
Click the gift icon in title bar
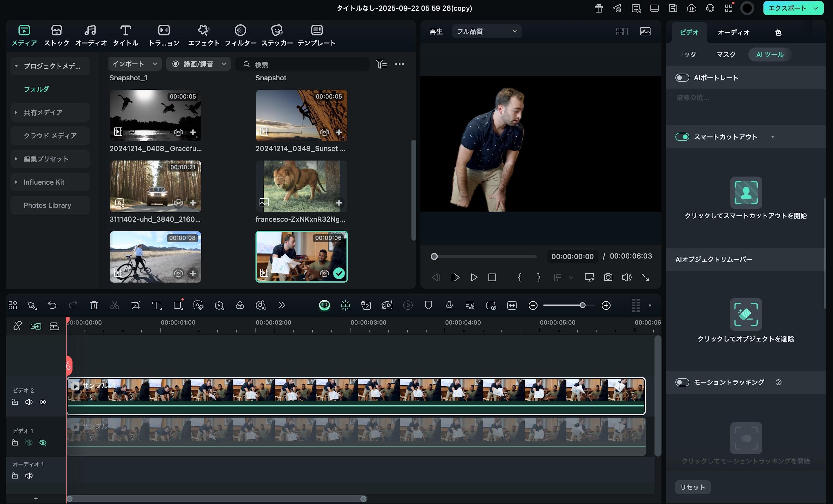tap(599, 8)
